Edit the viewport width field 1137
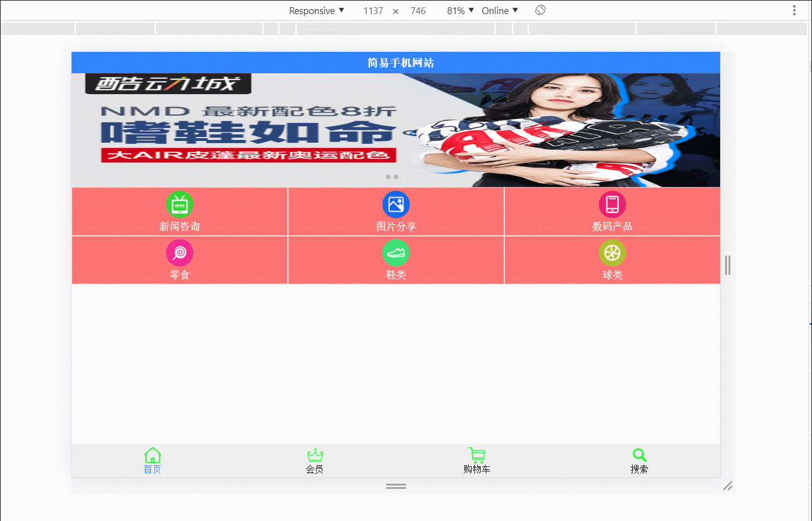Screen dimensions: 812x521 coord(373,11)
